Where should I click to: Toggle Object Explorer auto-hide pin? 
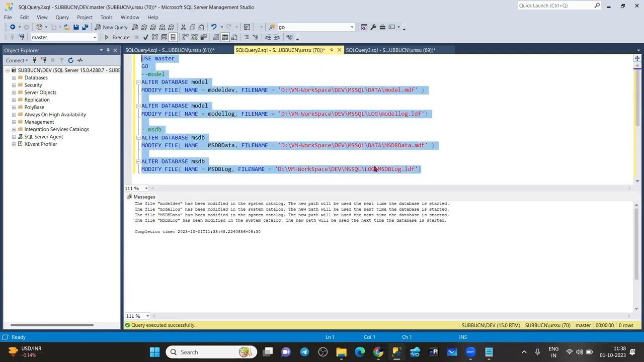pos(108,50)
